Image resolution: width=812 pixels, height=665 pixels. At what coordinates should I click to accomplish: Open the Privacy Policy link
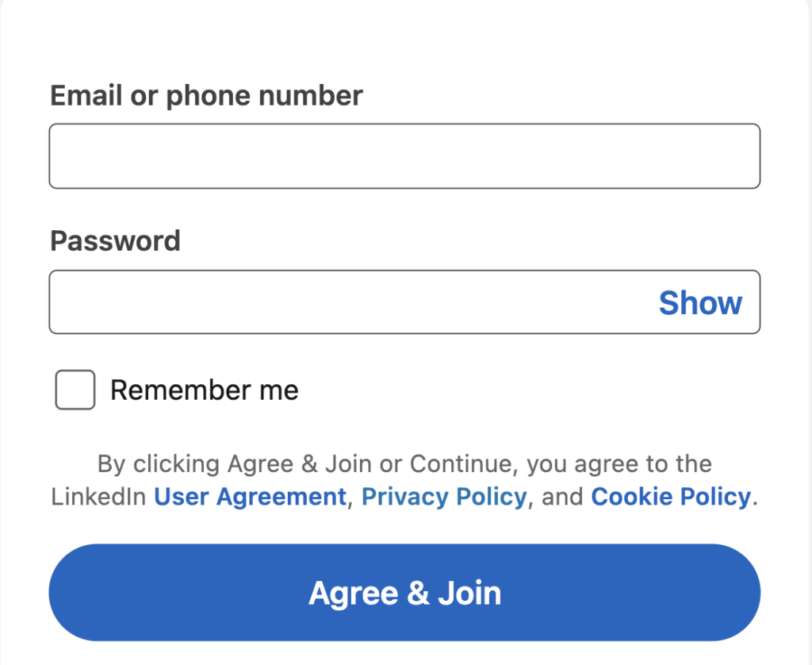(443, 497)
